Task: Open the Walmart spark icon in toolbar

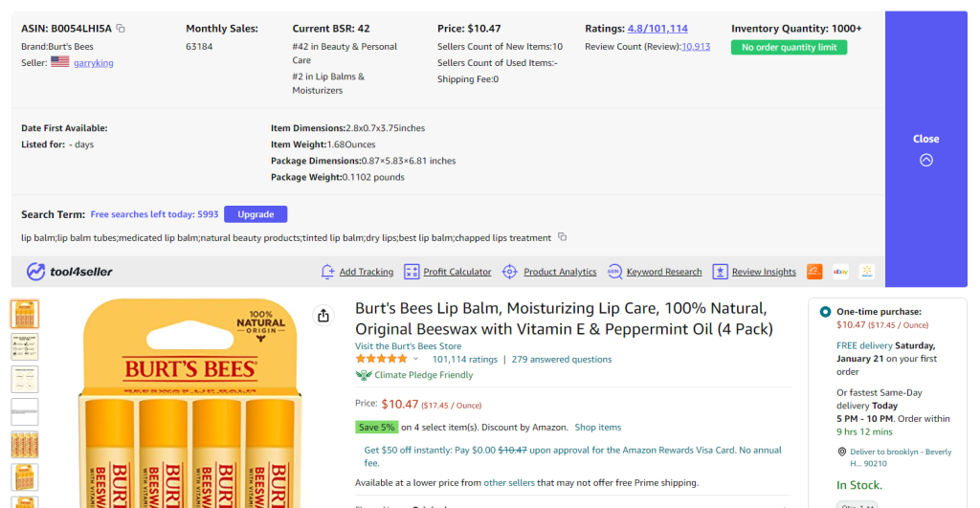Action: click(x=867, y=271)
